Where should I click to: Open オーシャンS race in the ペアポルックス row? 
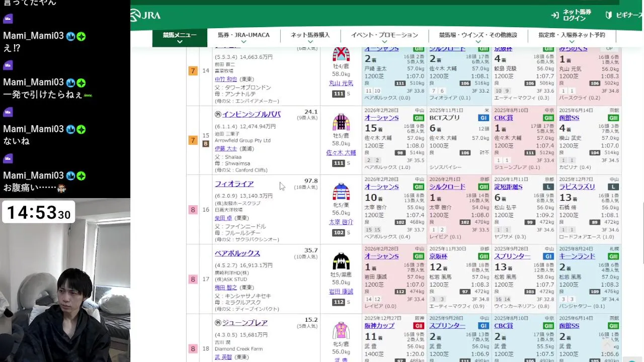point(381,256)
